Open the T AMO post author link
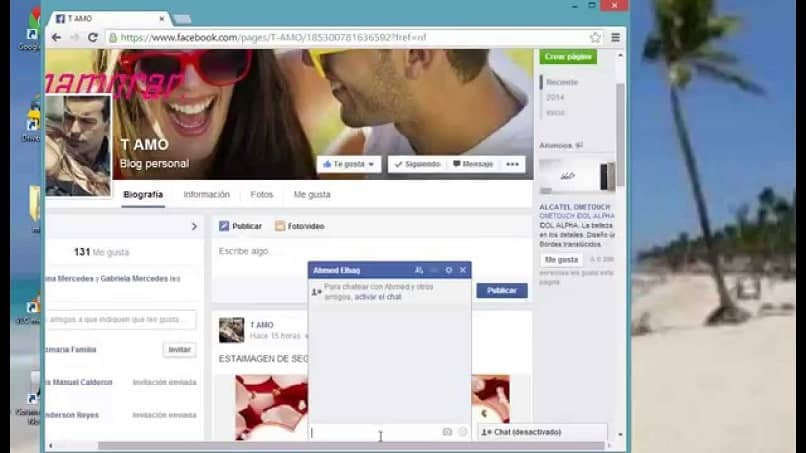The width and height of the screenshot is (806, 453). coord(262,325)
